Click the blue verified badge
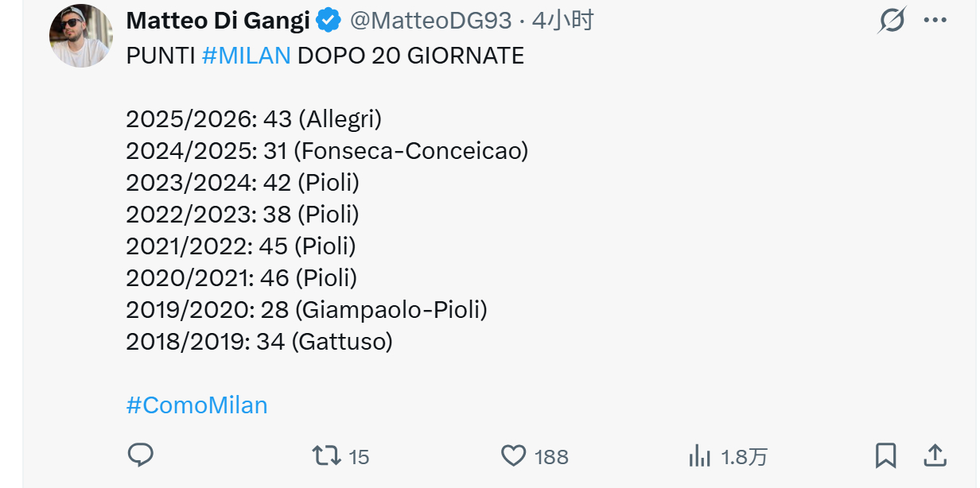The height and width of the screenshot is (488, 980). pyautogui.click(x=329, y=21)
